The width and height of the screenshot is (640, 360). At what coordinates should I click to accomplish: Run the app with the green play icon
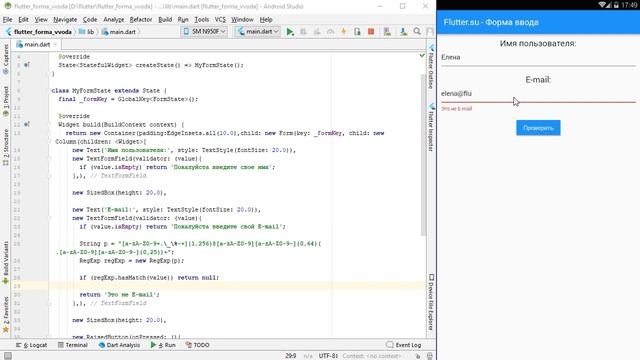(x=290, y=31)
